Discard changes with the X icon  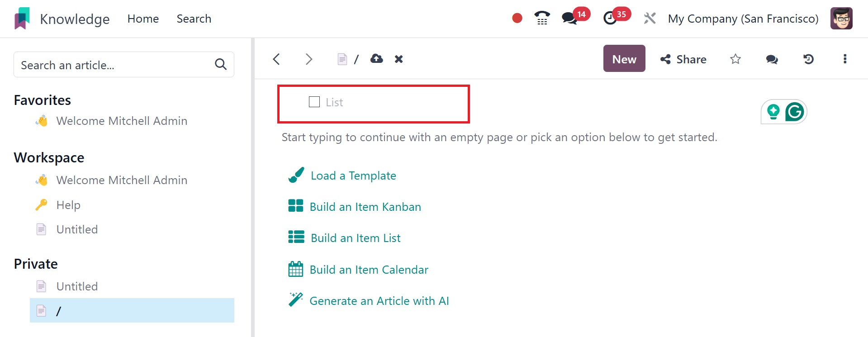(398, 59)
